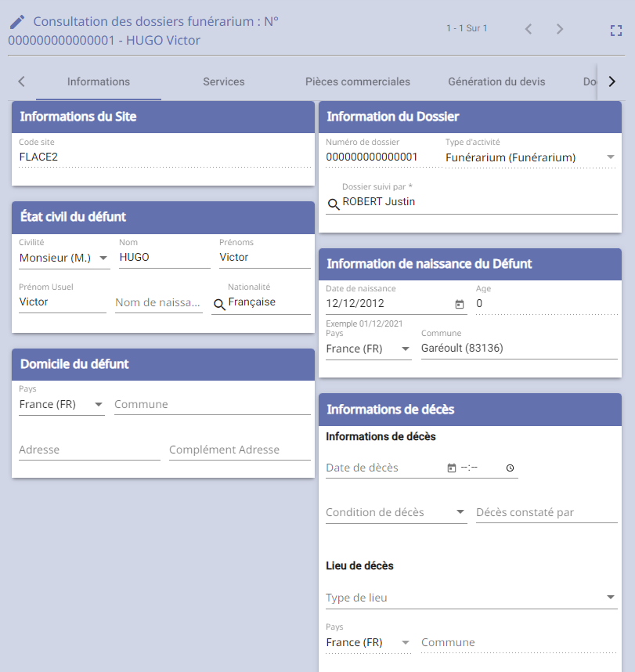
Task: Open the Informations tab
Action: (99, 82)
